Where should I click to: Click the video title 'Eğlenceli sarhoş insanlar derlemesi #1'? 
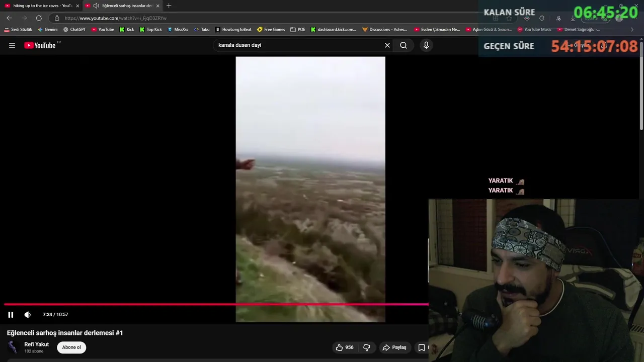[x=65, y=333]
